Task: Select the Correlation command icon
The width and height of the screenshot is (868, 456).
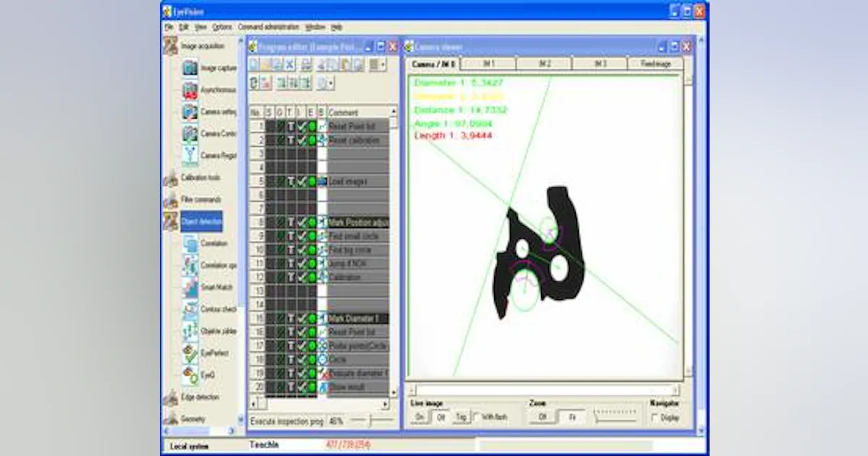Action: point(190,244)
